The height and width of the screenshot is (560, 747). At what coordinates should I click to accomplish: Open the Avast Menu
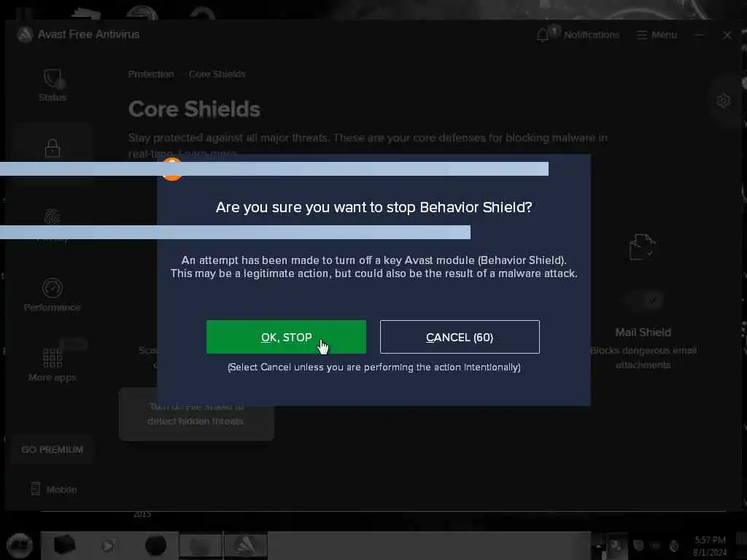click(x=657, y=35)
